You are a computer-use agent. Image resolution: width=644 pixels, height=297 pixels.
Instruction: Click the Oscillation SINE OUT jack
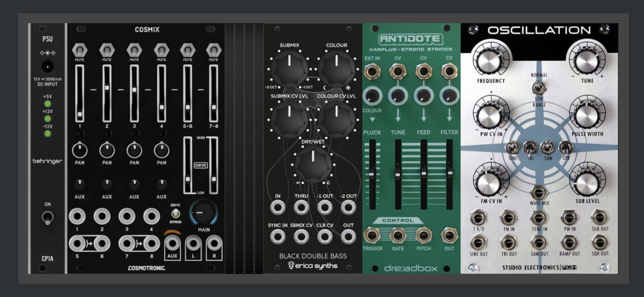478,243
